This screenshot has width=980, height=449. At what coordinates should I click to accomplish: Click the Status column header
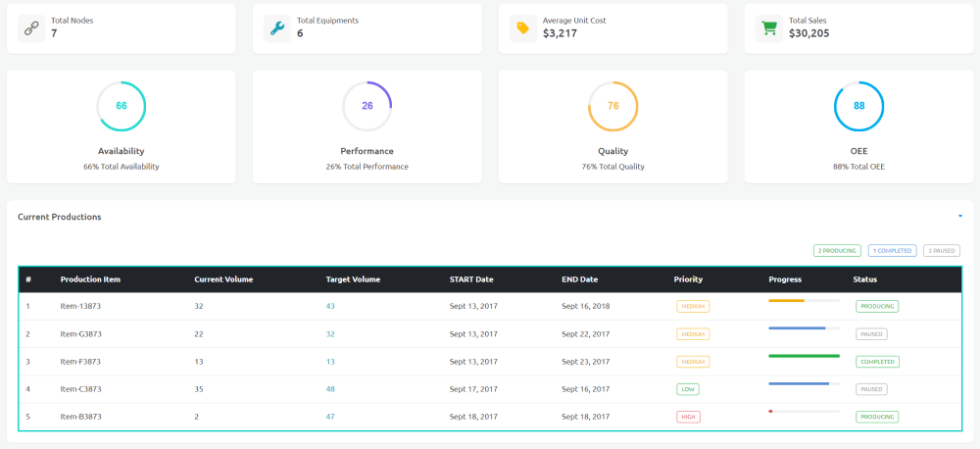[865, 279]
